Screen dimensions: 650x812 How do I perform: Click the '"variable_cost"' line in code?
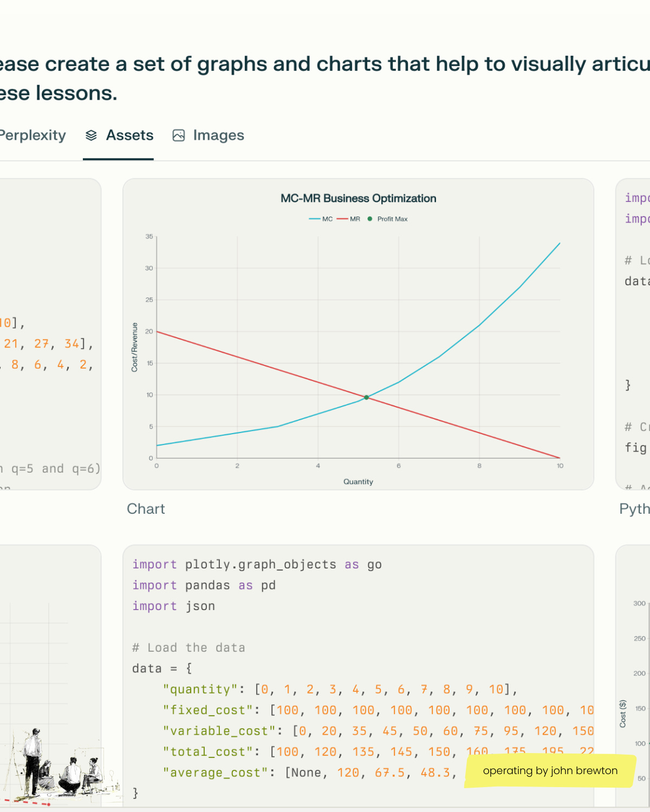(378, 731)
